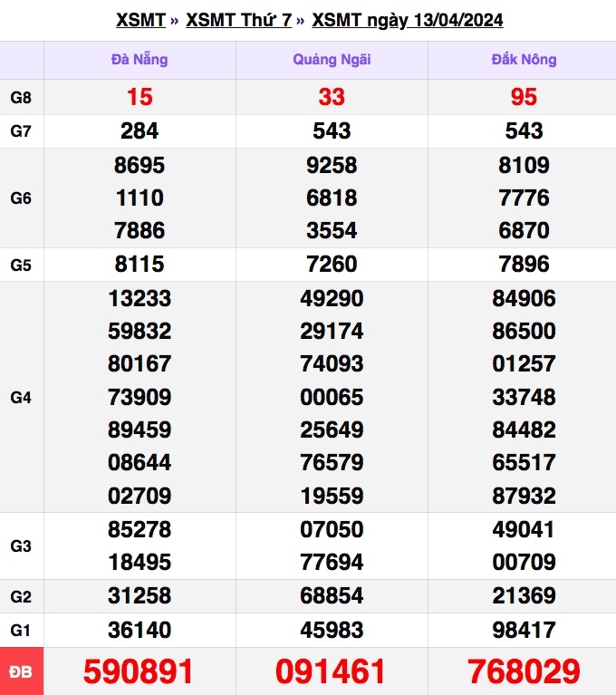Viewport: 616px width, 695px height.
Task: Select the G5 row label
Action: 21,265
